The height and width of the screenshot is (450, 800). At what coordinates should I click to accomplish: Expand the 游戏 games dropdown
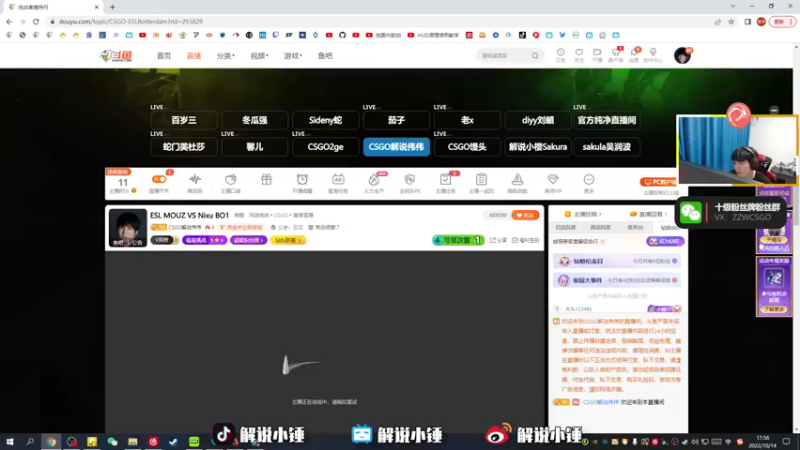293,56
